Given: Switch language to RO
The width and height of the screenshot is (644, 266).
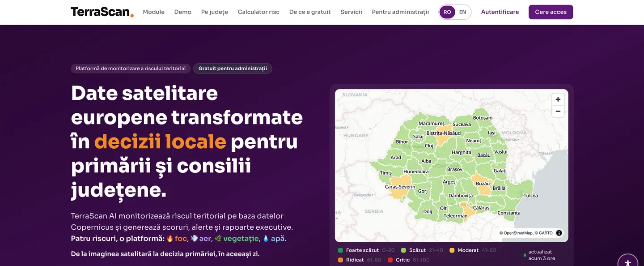Looking at the screenshot, I should pos(447,12).
